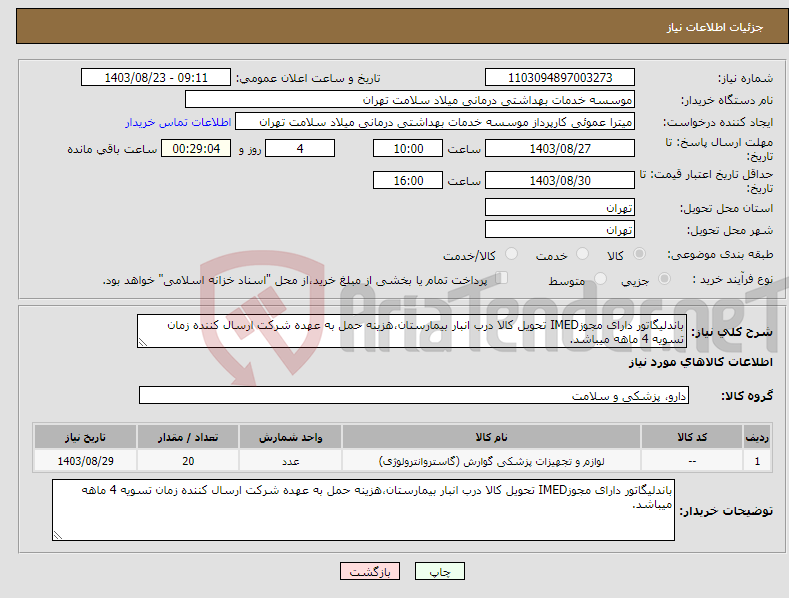Click the توضیحات خریدار text area

(x=363, y=510)
